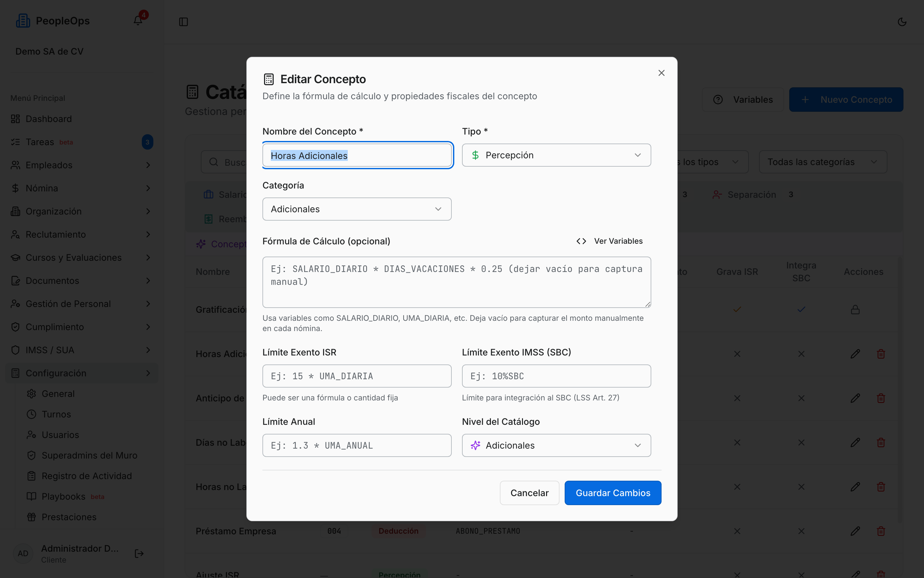Edit the Horas Adicionales row pencil
This screenshot has width=924, height=578.
pos(855,354)
